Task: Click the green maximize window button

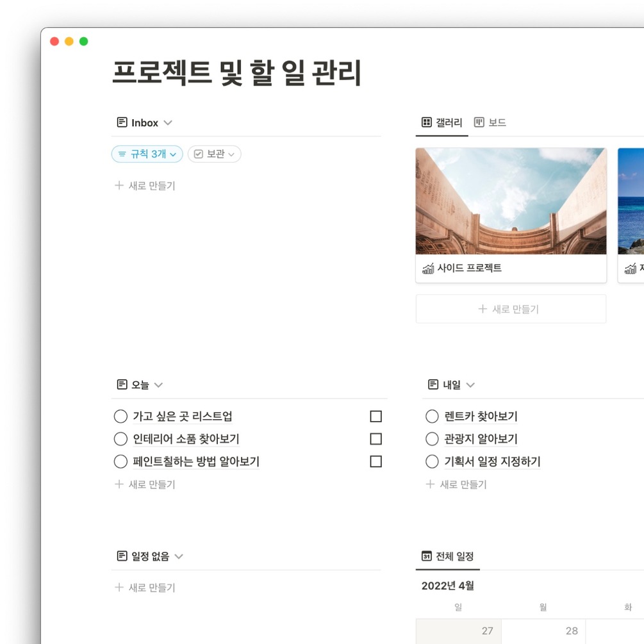Action: point(84,41)
